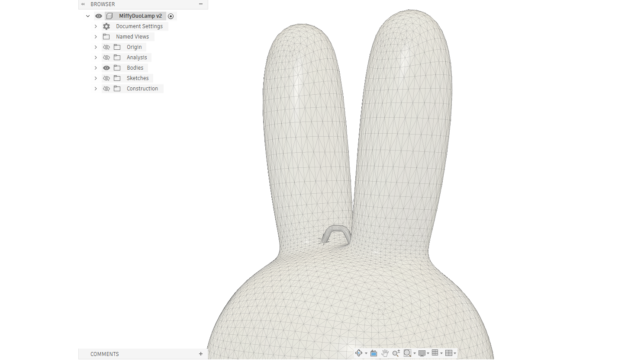Screen dimensions: 644x362
Task: Expand the Construction folder node
Action: click(x=96, y=89)
